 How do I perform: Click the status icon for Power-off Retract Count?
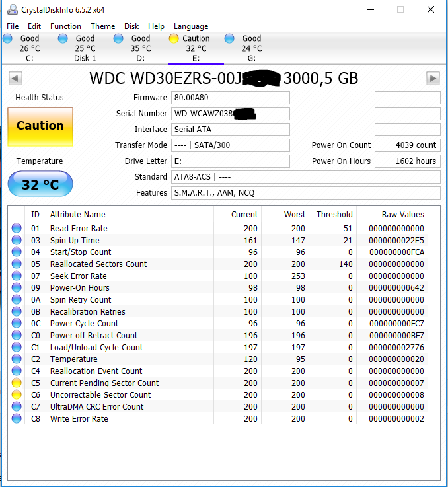point(17,336)
